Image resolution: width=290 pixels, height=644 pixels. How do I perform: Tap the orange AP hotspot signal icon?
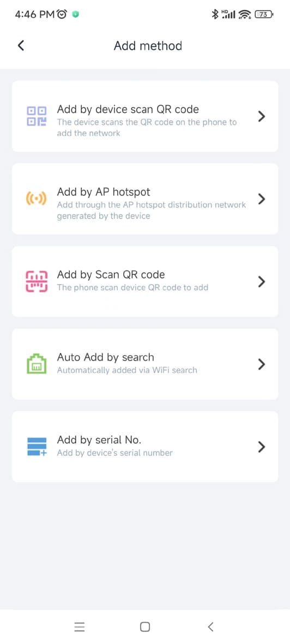[x=37, y=199]
